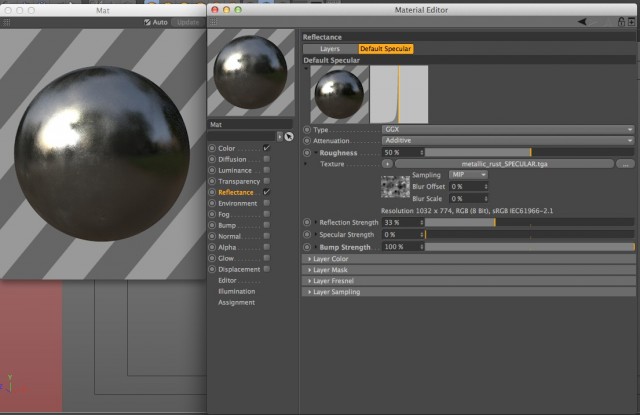Click the ellipsis browse button beside texture
This screenshot has width=640, height=415.
click(x=625, y=164)
